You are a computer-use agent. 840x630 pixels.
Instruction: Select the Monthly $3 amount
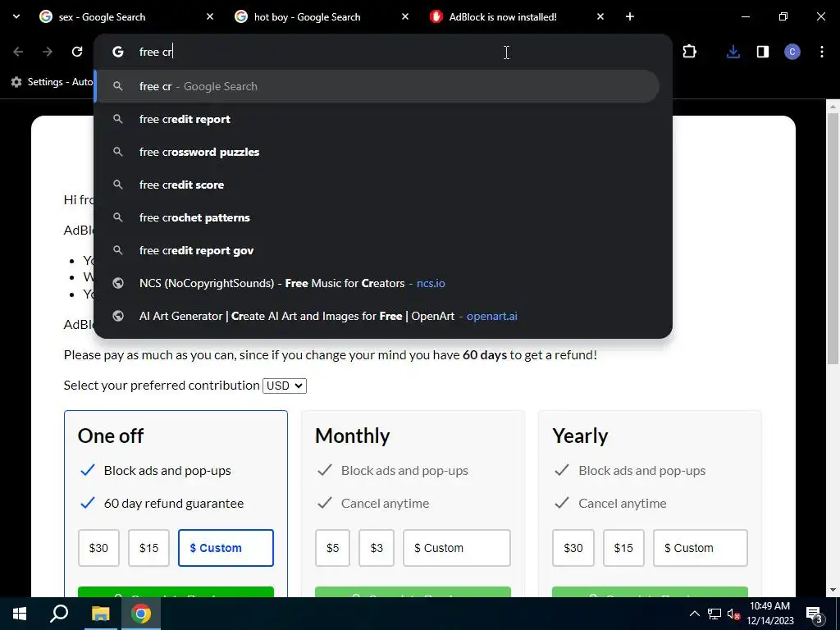coord(377,548)
